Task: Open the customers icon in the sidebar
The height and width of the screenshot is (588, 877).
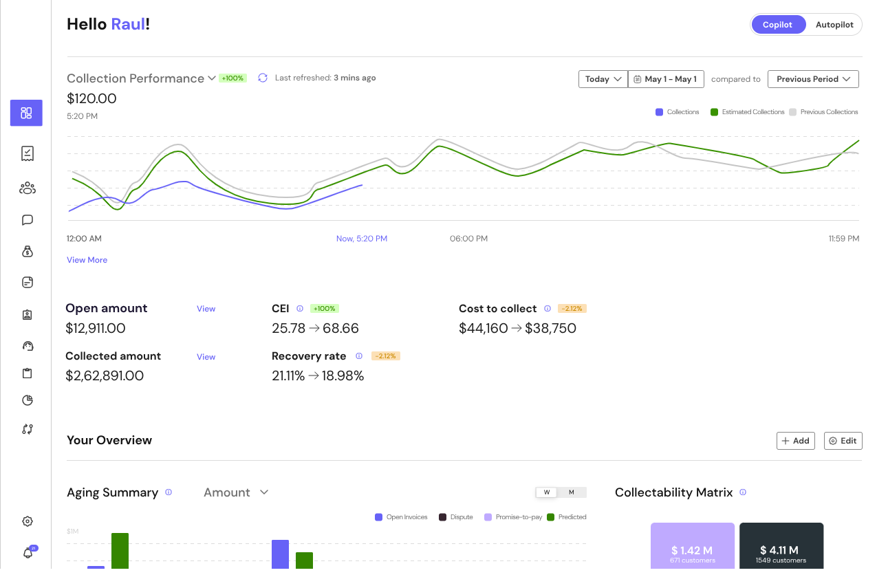Action: (x=26, y=188)
